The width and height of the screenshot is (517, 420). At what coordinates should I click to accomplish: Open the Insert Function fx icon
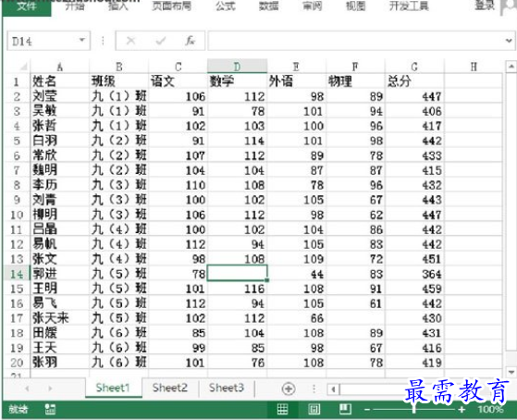coord(191,41)
